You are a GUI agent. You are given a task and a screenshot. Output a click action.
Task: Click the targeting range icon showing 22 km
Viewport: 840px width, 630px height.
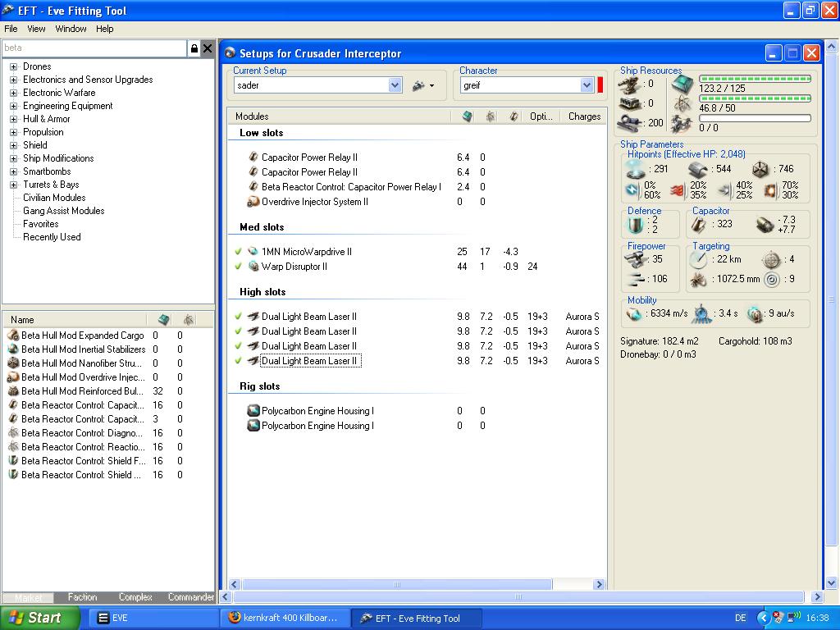(698, 259)
